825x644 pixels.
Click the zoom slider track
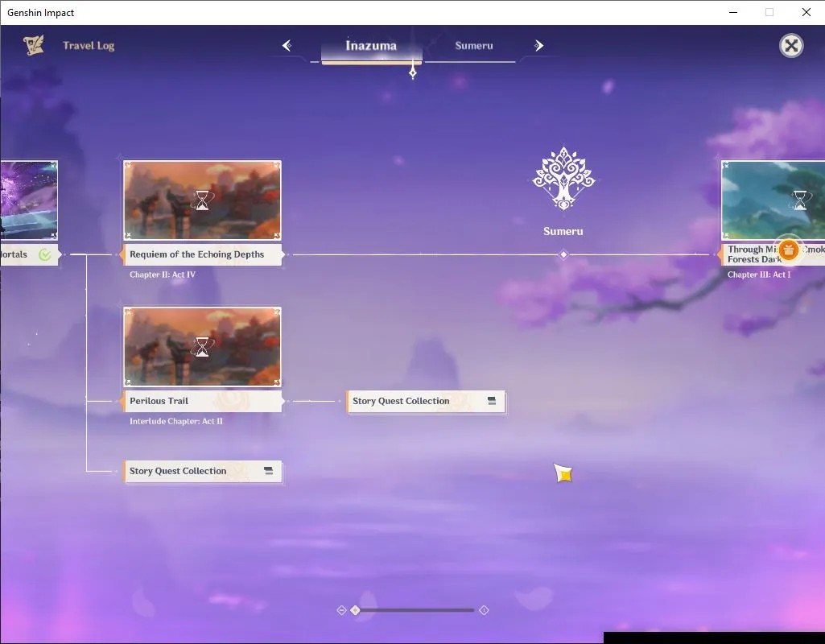point(415,610)
